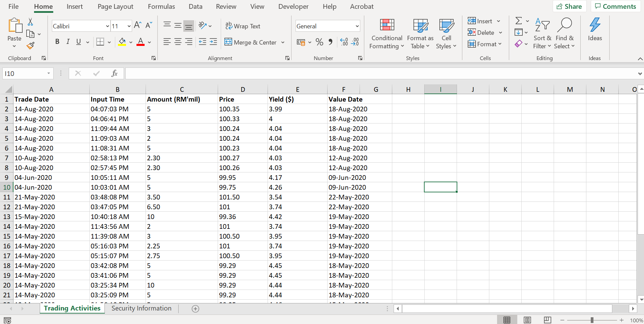Open the font size dropdown
Screen dimensions: 644x324
tap(129, 26)
